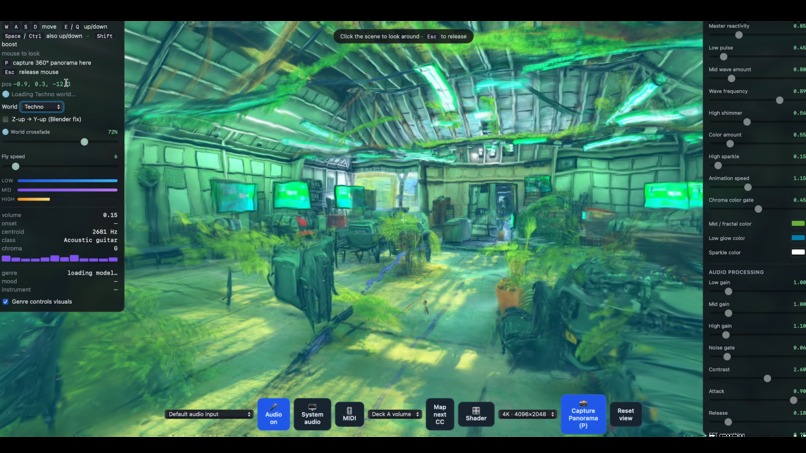Open the Default audio input dropdown
The width and height of the screenshot is (806, 453).
point(209,414)
